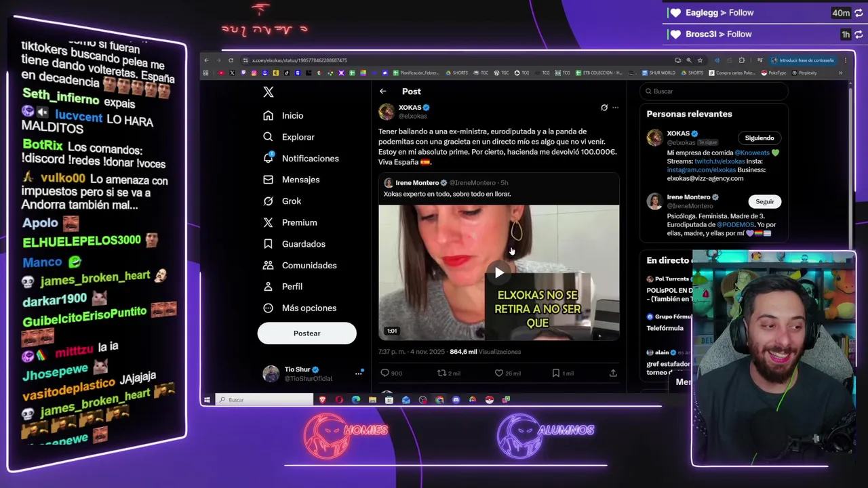Screen dimensions: 868x488
Task: Bookmark the post with 1 mil
Action: [x=563, y=373]
